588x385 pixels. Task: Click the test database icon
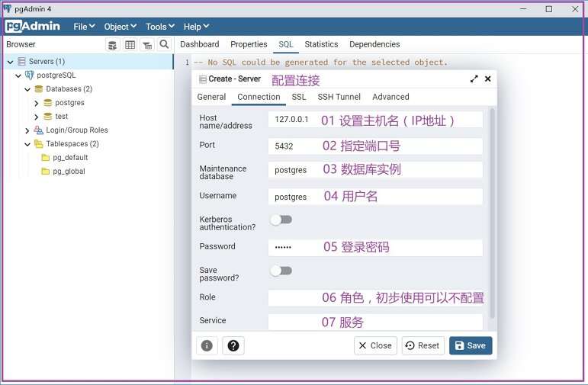click(47, 116)
